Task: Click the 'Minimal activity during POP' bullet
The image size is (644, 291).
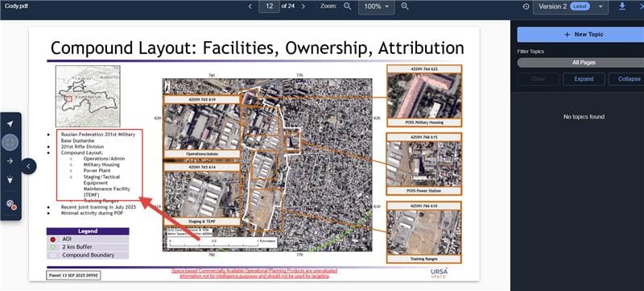Action: click(x=92, y=214)
